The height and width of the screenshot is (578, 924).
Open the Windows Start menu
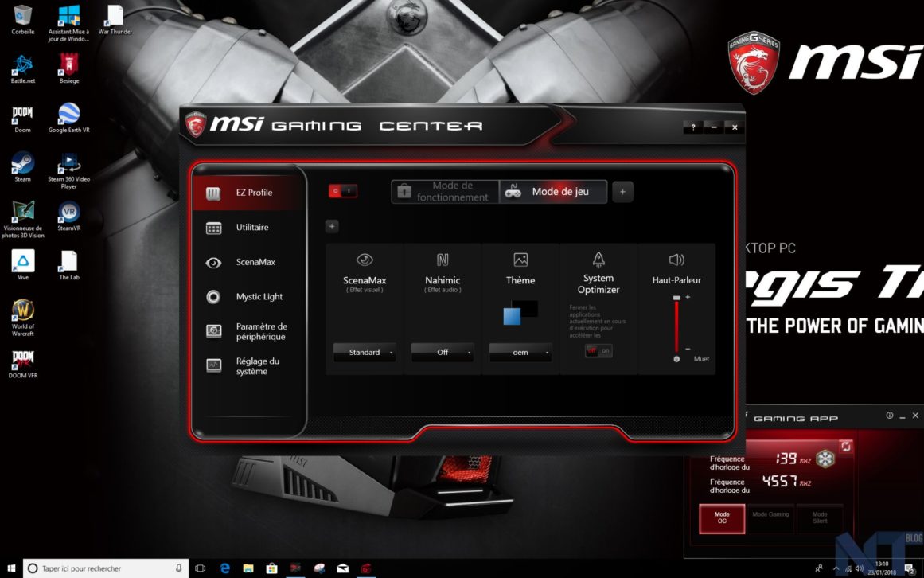(x=11, y=568)
